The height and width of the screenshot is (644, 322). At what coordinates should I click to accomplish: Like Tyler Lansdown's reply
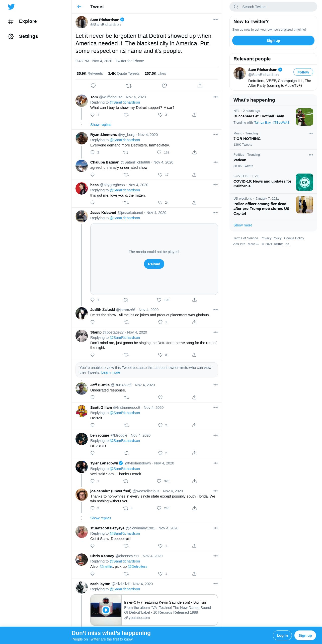159,481
